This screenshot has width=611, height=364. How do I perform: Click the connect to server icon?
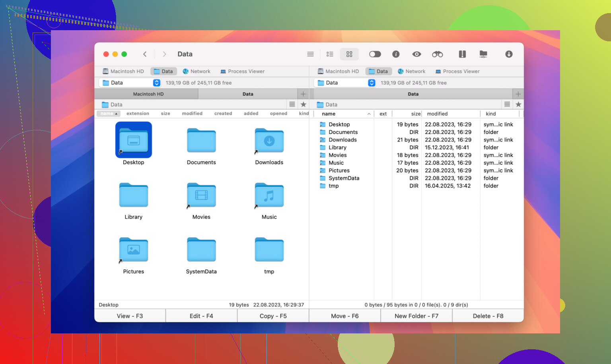(483, 54)
